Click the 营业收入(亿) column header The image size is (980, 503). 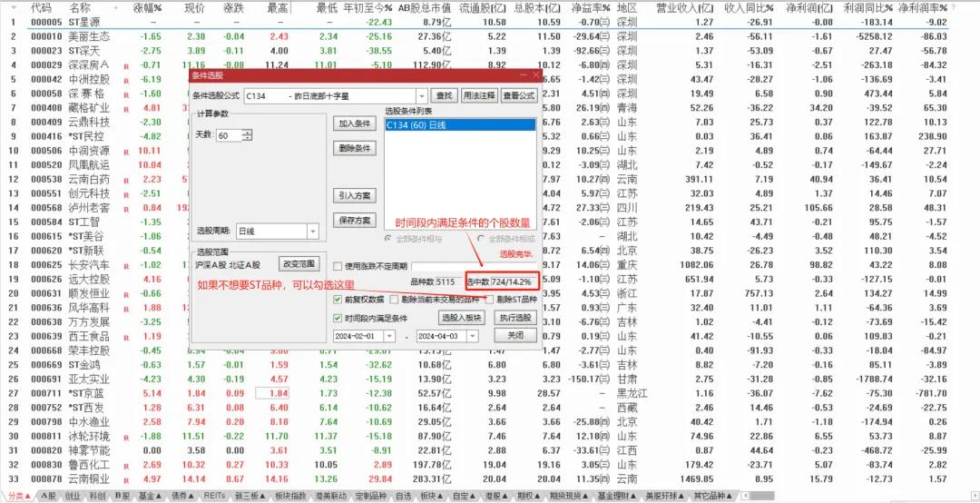point(684,8)
